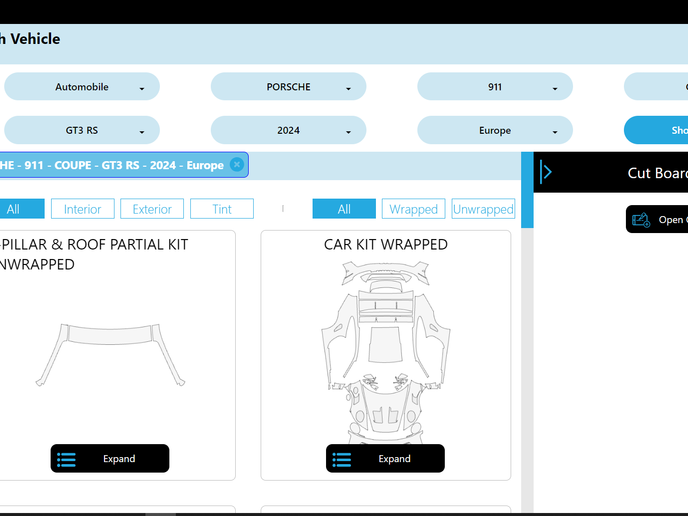Viewport: 688px width, 516px height.
Task: Open the Automobile vehicle type dropdown
Action: (82, 87)
